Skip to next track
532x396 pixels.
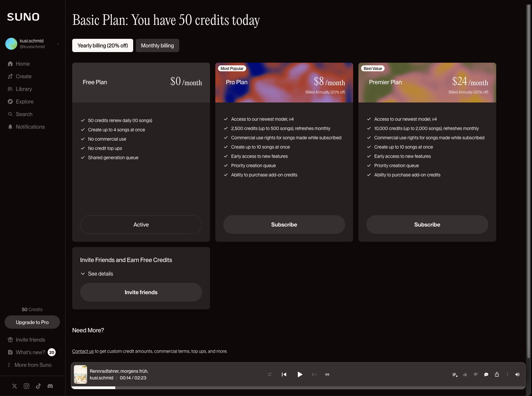(314, 374)
